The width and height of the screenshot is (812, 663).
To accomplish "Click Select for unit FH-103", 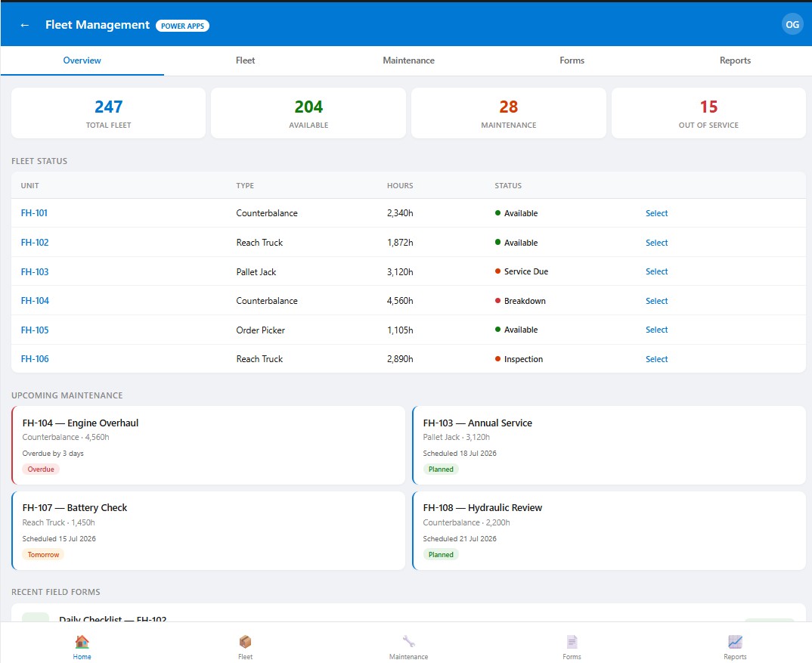I will pyautogui.click(x=656, y=271).
